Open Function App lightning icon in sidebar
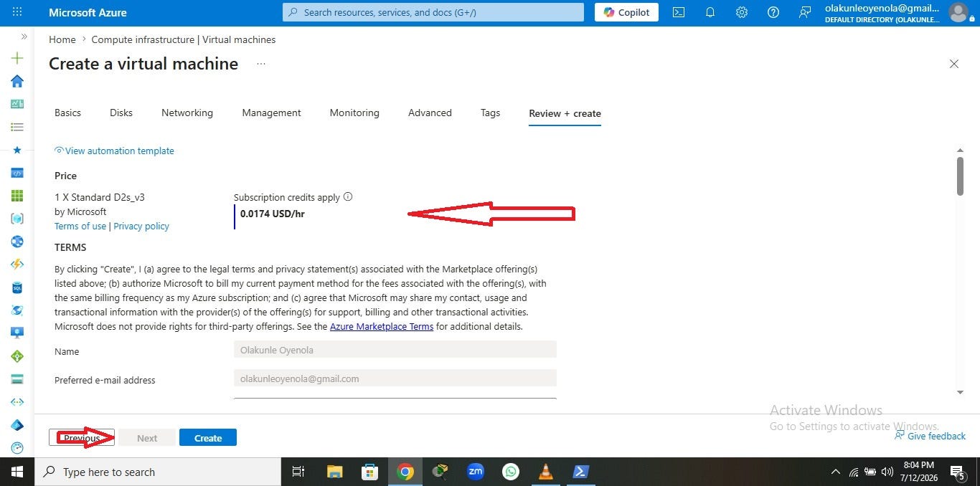Screen dimensions: 980x486 point(17,265)
